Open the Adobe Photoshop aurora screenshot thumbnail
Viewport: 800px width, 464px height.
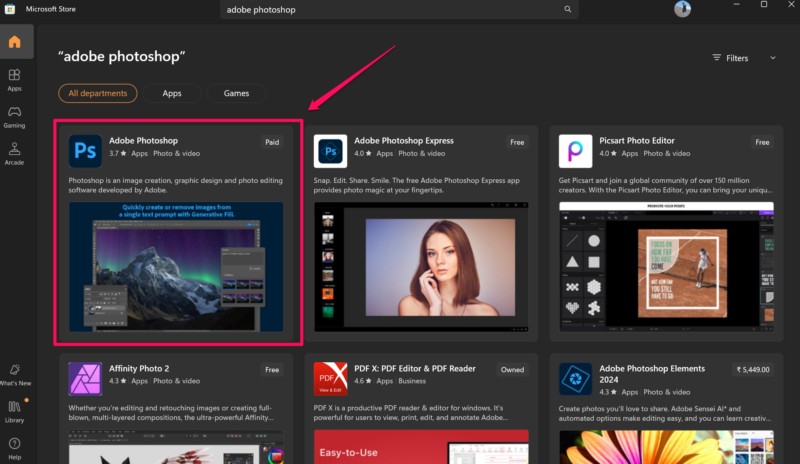pyautogui.click(x=176, y=266)
